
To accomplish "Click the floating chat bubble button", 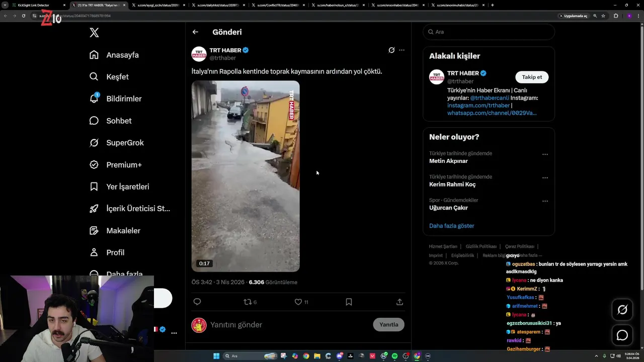I will tap(622, 335).
